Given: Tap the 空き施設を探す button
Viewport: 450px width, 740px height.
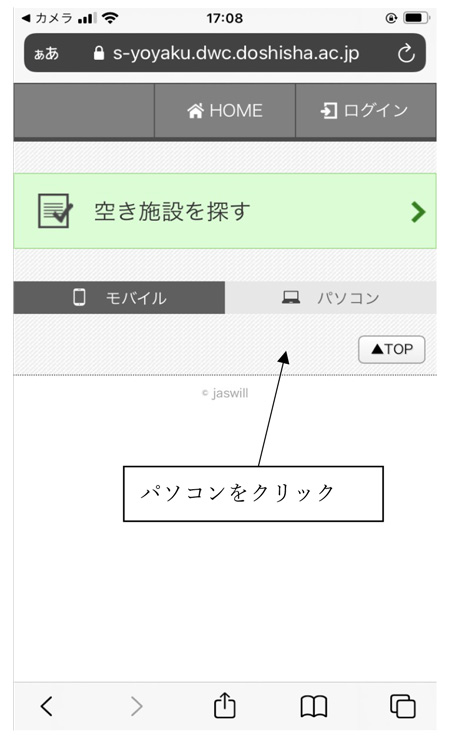Looking at the screenshot, I should [225, 211].
